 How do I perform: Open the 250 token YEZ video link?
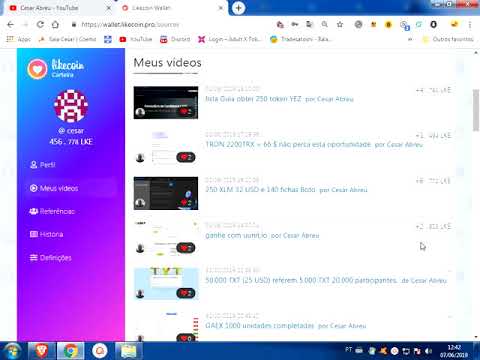pos(279,99)
